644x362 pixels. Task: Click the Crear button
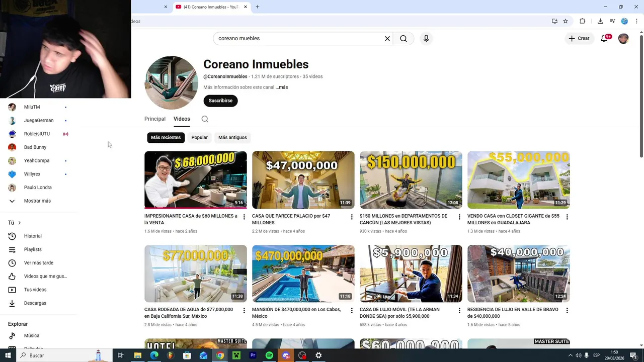pyautogui.click(x=579, y=38)
